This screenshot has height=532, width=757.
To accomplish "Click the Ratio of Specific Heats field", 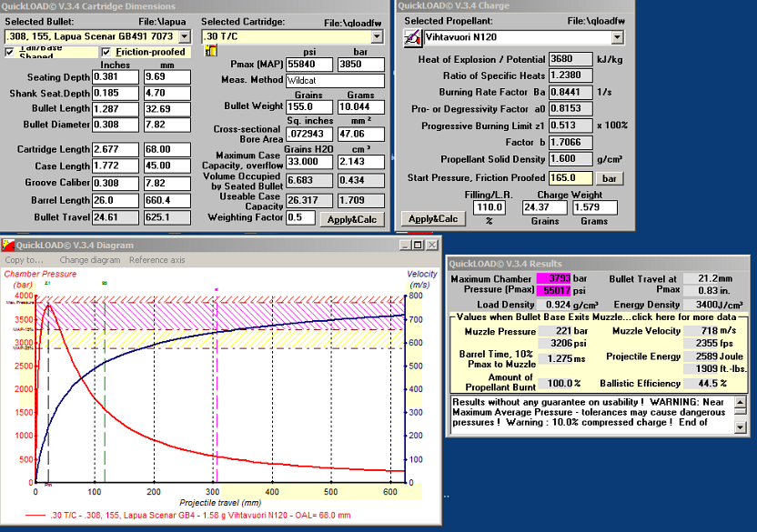I will click(570, 75).
